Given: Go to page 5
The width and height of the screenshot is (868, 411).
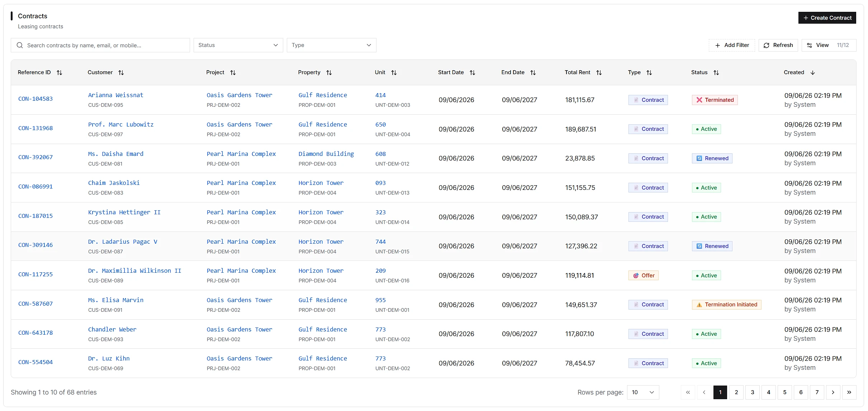Looking at the screenshot, I should click(785, 392).
